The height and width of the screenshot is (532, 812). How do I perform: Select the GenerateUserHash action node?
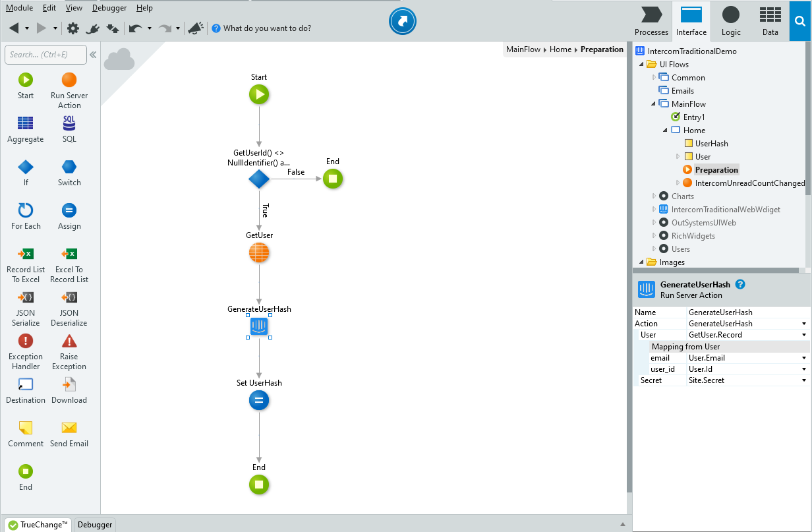tap(259, 326)
